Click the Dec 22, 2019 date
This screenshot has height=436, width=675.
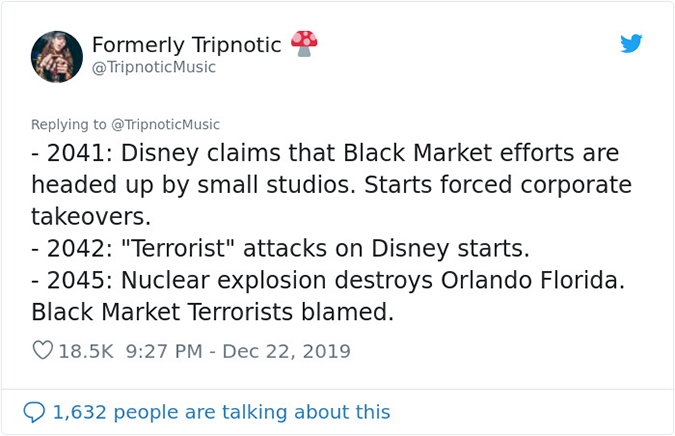click(x=286, y=351)
